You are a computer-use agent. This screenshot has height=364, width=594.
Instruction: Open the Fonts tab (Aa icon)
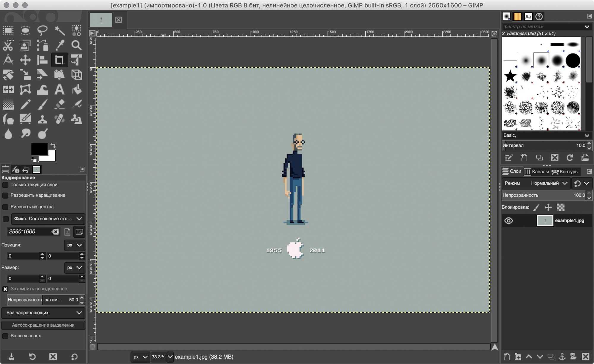(528, 17)
